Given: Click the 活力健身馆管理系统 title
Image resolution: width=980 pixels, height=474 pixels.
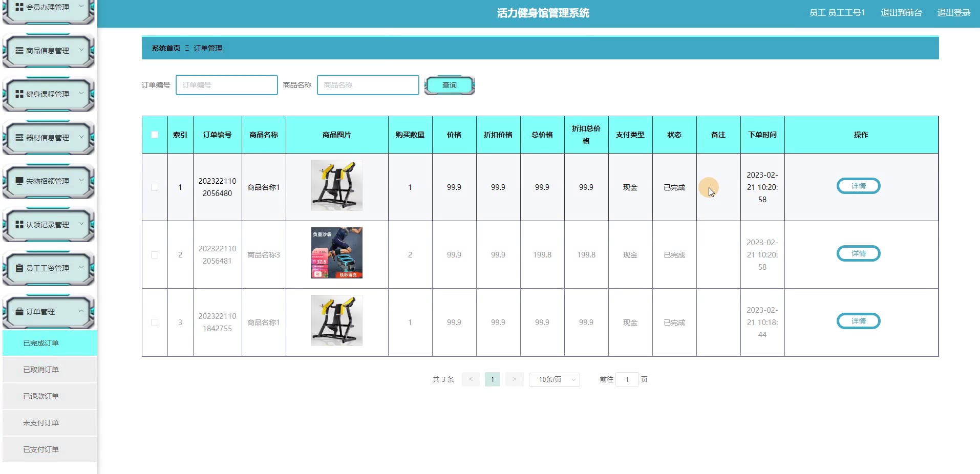Looking at the screenshot, I should [543, 13].
